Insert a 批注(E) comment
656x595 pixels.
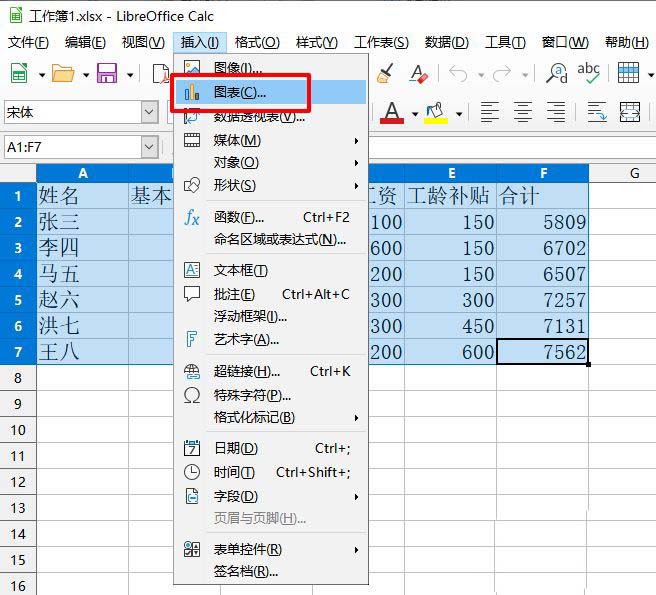pos(271,294)
